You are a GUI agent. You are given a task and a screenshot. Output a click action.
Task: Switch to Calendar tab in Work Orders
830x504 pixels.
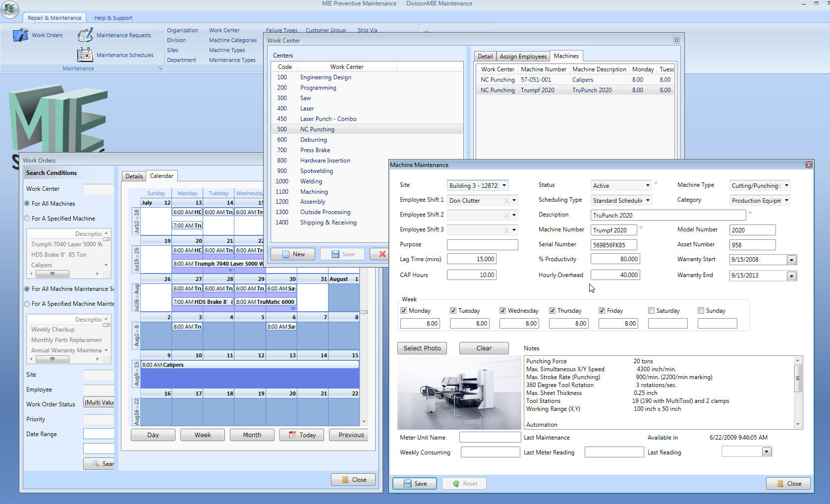pyautogui.click(x=162, y=176)
